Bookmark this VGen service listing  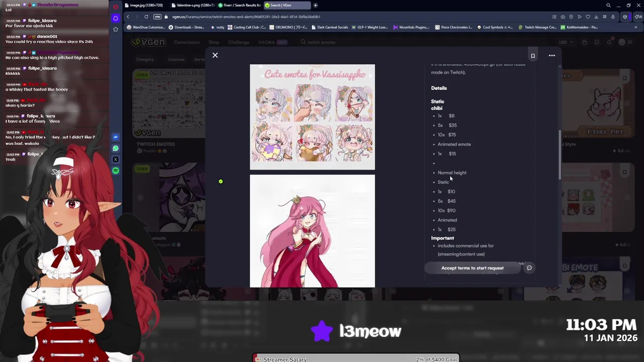533,56
